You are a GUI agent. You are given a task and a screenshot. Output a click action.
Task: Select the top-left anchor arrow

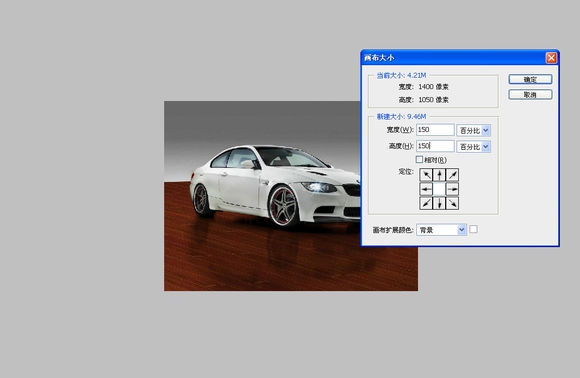pos(426,175)
